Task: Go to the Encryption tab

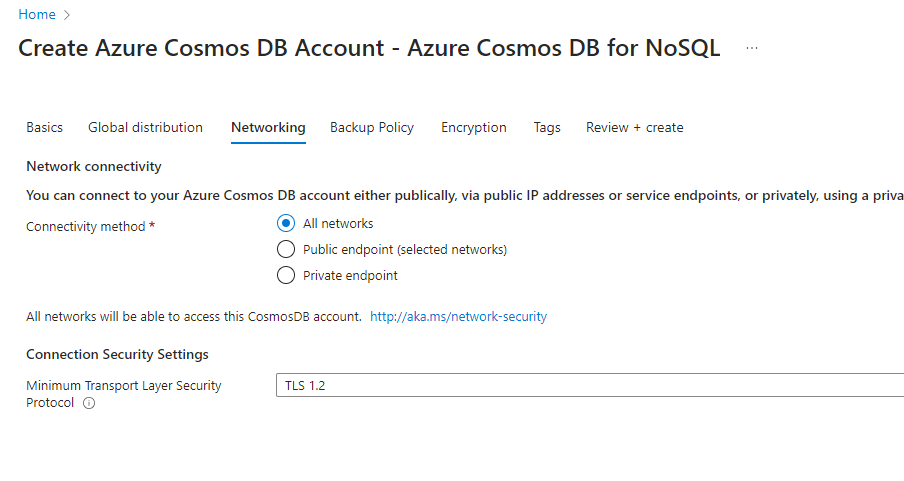Action: coord(474,127)
